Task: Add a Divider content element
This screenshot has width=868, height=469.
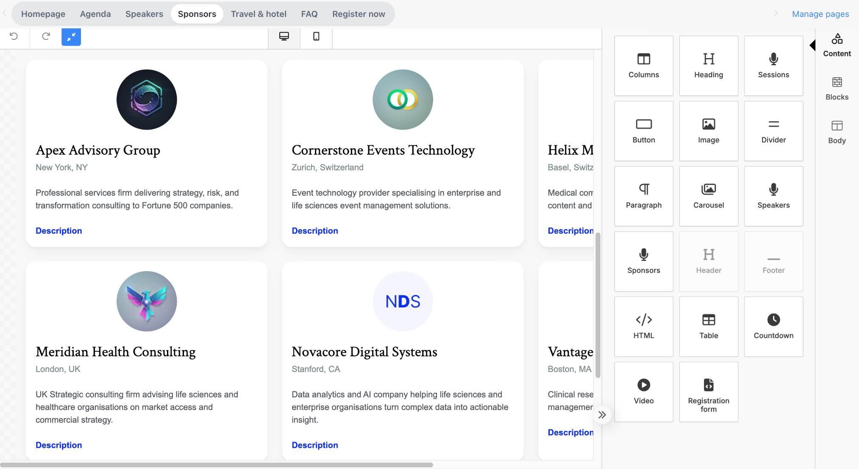Action: (x=773, y=131)
